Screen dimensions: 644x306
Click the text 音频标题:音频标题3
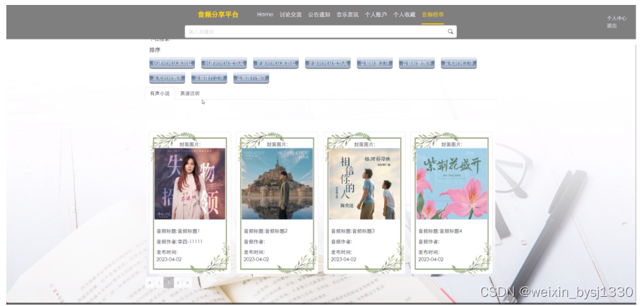353,231
